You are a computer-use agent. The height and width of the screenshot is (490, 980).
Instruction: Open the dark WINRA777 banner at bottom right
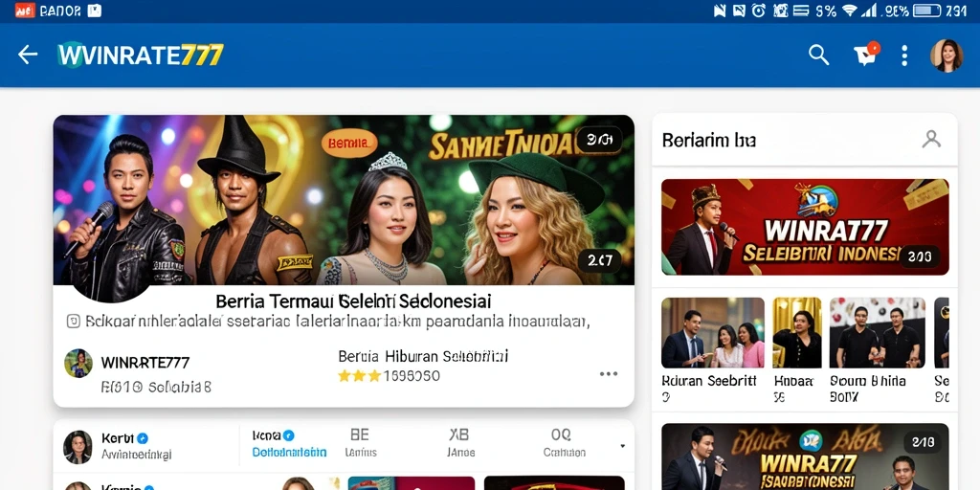click(x=805, y=457)
